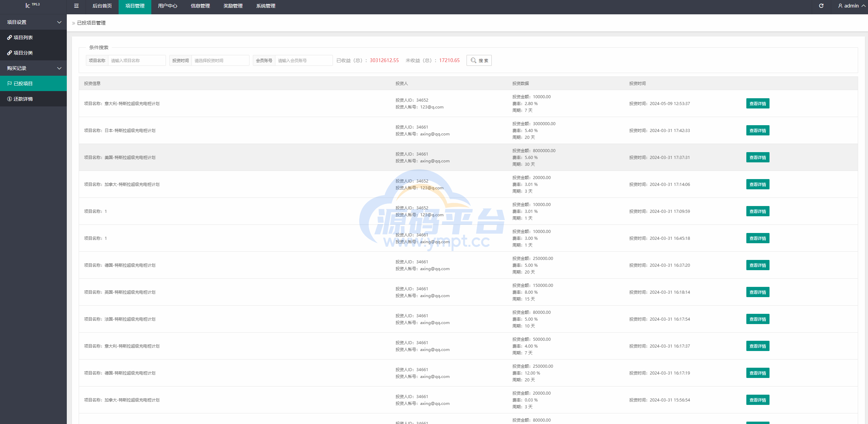Viewport: 868px width, 424px height.
Task: Click the 12.00 % rate value
Action: point(532,373)
